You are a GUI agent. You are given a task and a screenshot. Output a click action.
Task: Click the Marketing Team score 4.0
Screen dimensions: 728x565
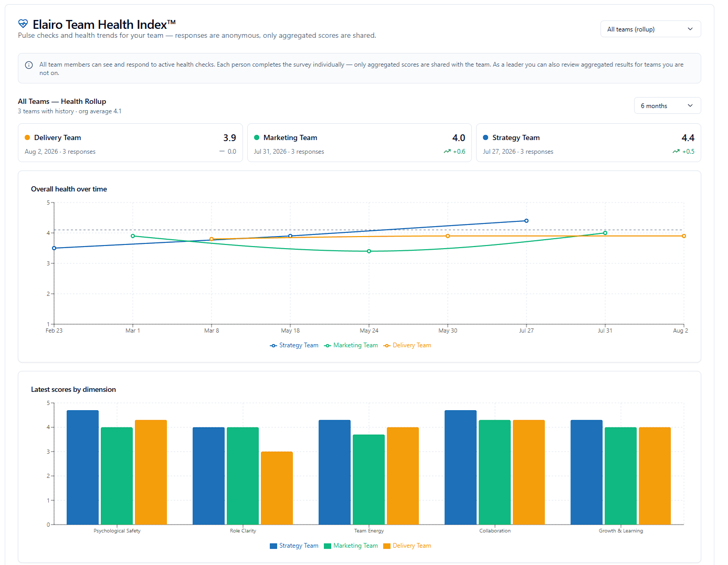[459, 138]
